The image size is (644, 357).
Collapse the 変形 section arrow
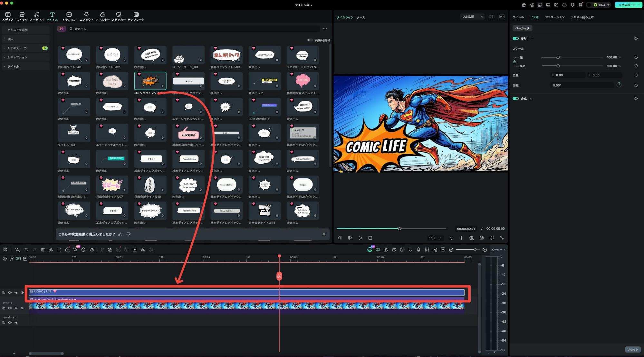[x=531, y=38]
